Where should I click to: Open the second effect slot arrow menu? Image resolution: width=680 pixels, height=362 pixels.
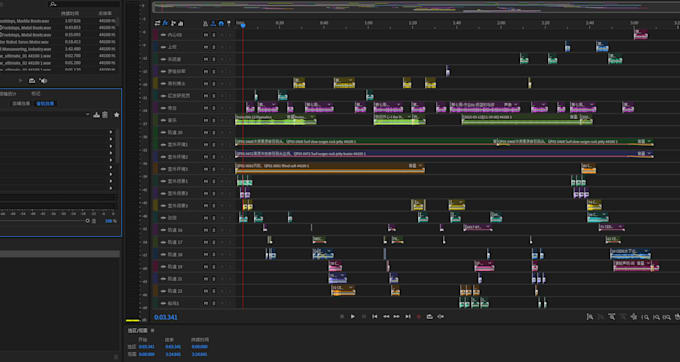(111, 139)
